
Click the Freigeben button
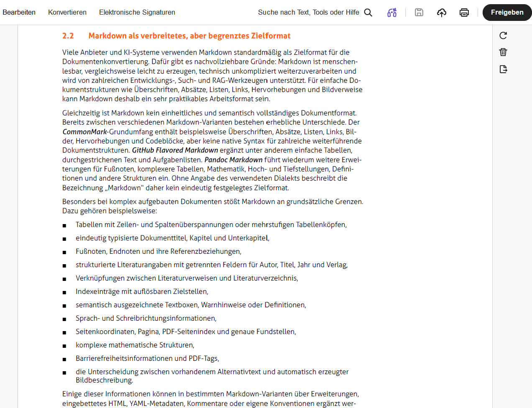click(x=507, y=13)
